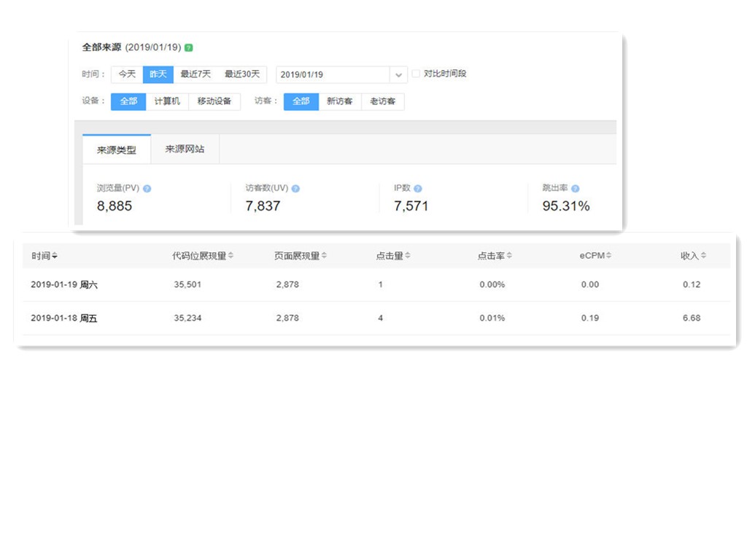This screenshot has height=560, width=747.
Task: Click the help icon next to 跳出率
Action: pyautogui.click(x=575, y=188)
